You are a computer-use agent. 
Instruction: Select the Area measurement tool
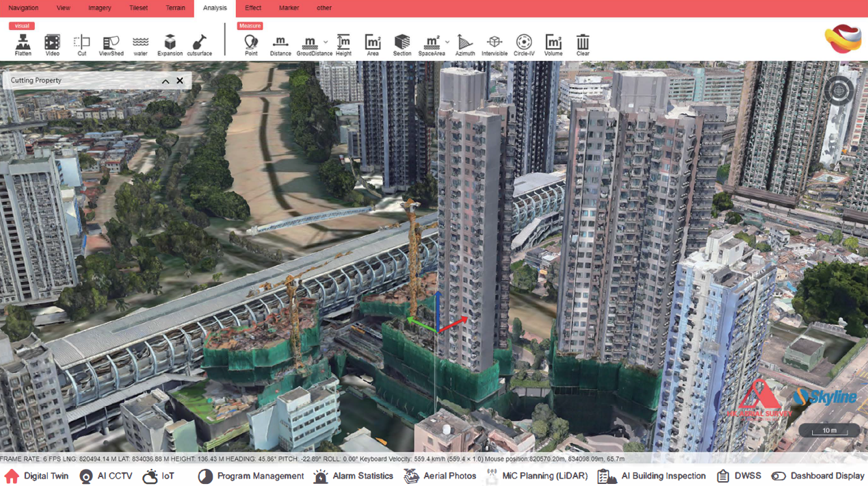tap(373, 44)
